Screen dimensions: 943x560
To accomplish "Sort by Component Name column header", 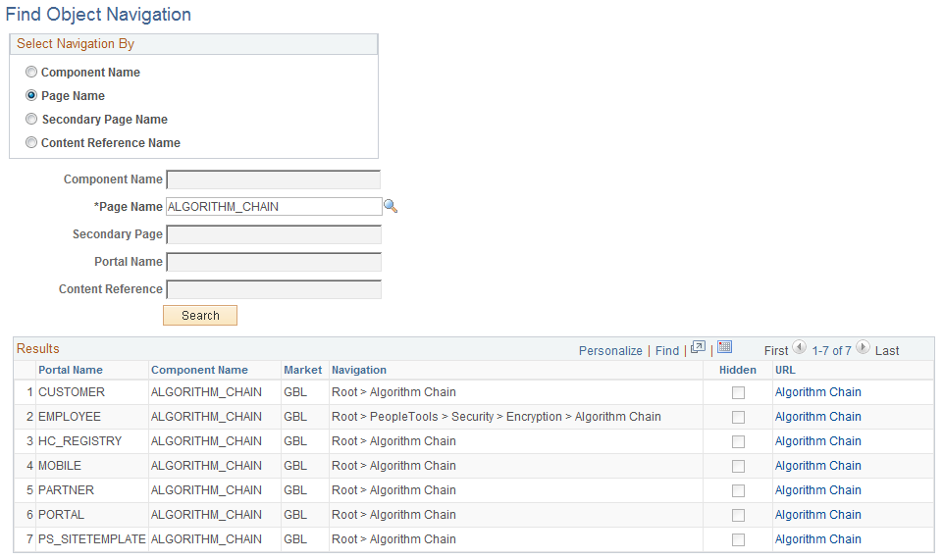I will click(x=199, y=370).
